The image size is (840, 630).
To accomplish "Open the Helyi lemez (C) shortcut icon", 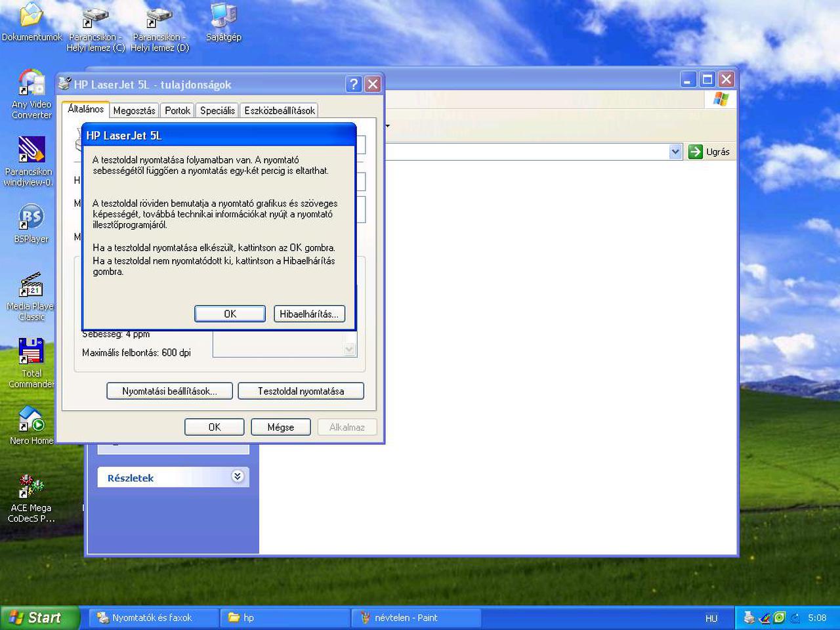I will tap(95, 17).
